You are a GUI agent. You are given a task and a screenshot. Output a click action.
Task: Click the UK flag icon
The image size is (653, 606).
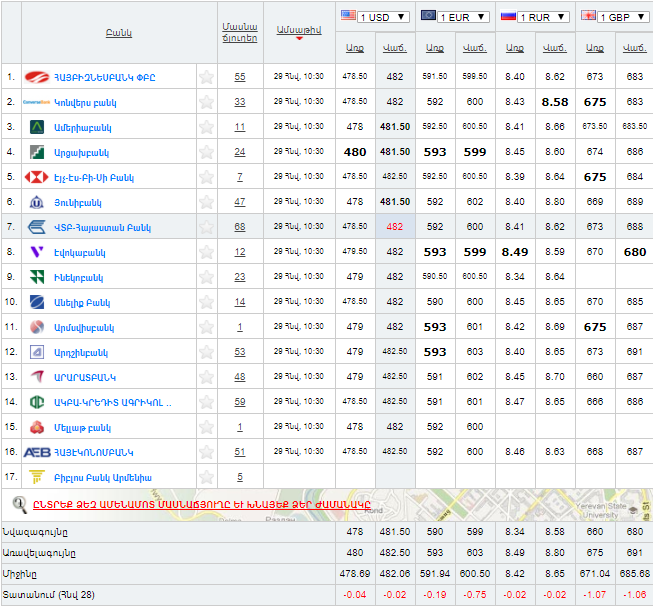(x=588, y=16)
